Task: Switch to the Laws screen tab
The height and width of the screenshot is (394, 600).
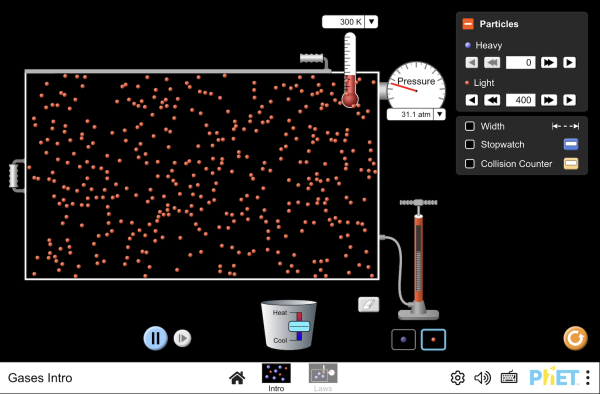Action: point(323,378)
